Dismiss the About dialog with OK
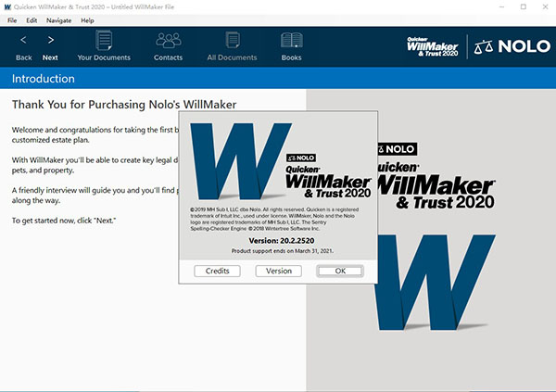The height and width of the screenshot is (392, 556). 340,271
